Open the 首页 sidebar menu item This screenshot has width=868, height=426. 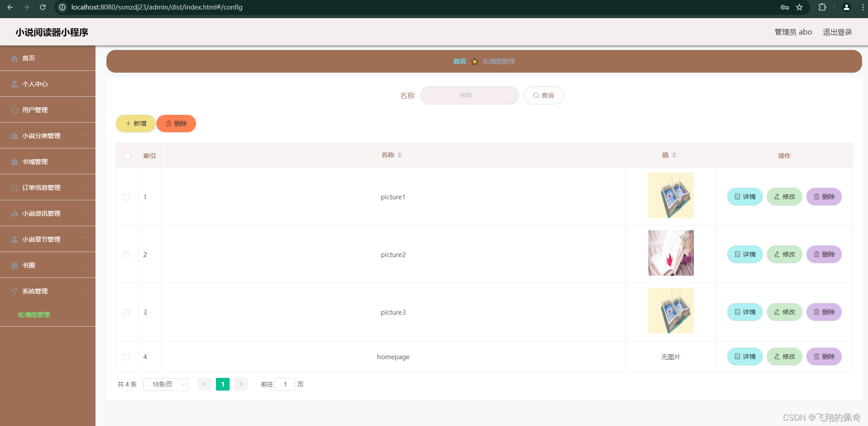pos(48,58)
